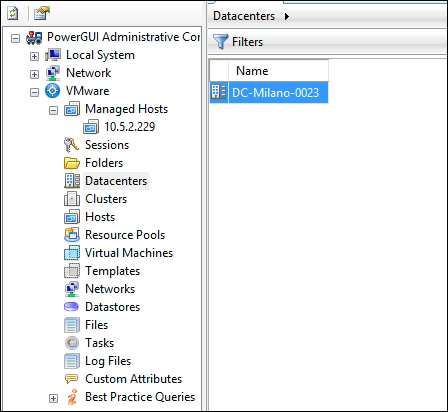Open the Datastores node

click(112, 307)
